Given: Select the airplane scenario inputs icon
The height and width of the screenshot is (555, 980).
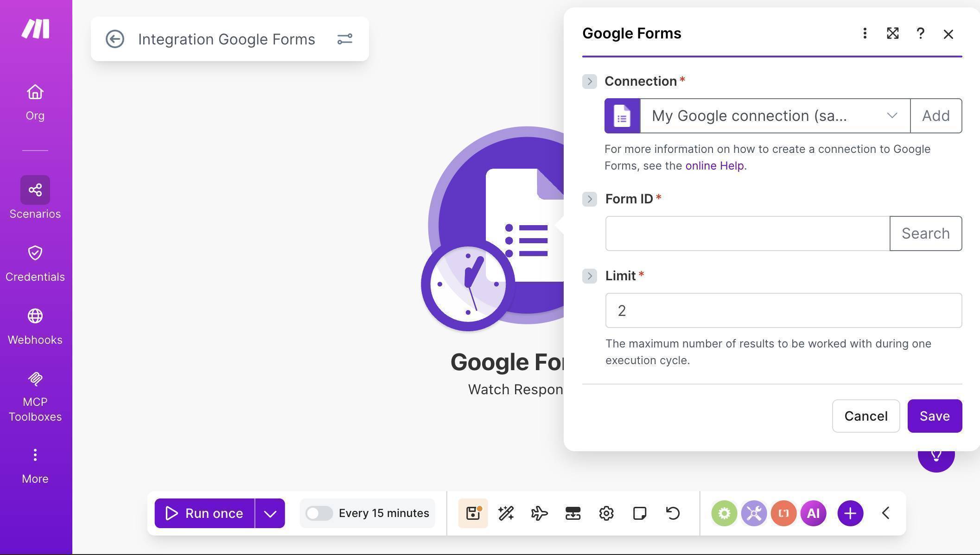Looking at the screenshot, I should (x=539, y=513).
